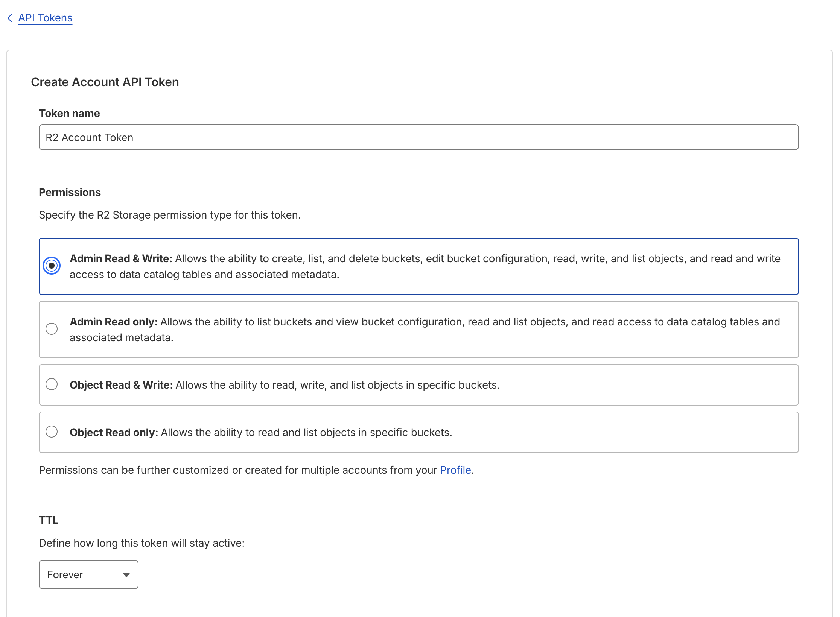Click the 'R2 Account Token' text in the field
The height and width of the screenshot is (617, 840).
coord(90,138)
